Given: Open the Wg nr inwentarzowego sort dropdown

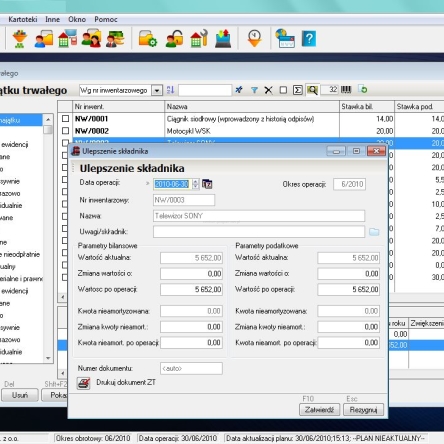Looking at the screenshot, I should click(x=157, y=90).
